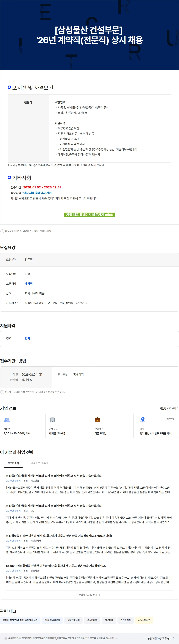Image resolution: width=179 pixels, height=644 pixels.
Task: Click 2016년 상반기 label
Action: tap(13, 541)
